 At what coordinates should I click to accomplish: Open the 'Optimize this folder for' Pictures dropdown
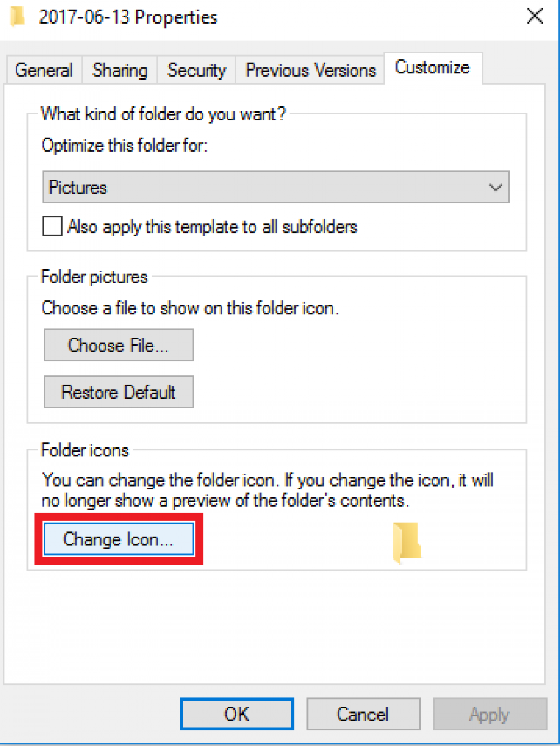click(276, 187)
